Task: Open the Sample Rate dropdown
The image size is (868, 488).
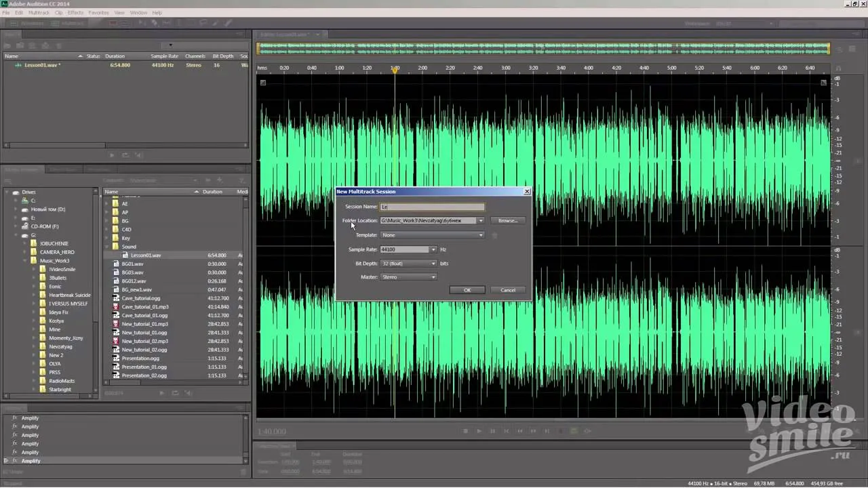Action: pyautogui.click(x=433, y=249)
